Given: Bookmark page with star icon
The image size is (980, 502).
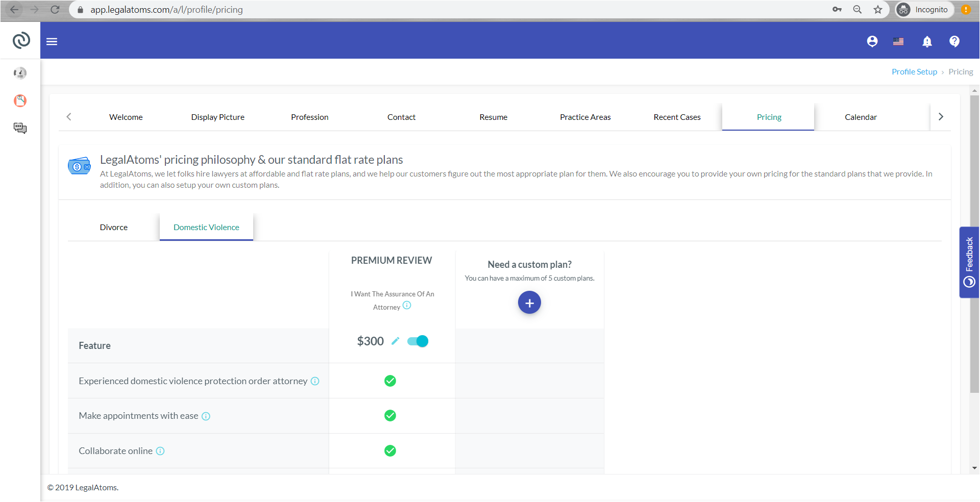Looking at the screenshot, I should (878, 9).
